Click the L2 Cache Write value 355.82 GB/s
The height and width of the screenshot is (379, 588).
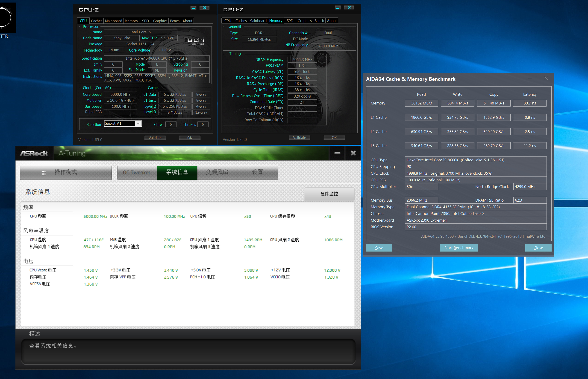click(458, 132)
